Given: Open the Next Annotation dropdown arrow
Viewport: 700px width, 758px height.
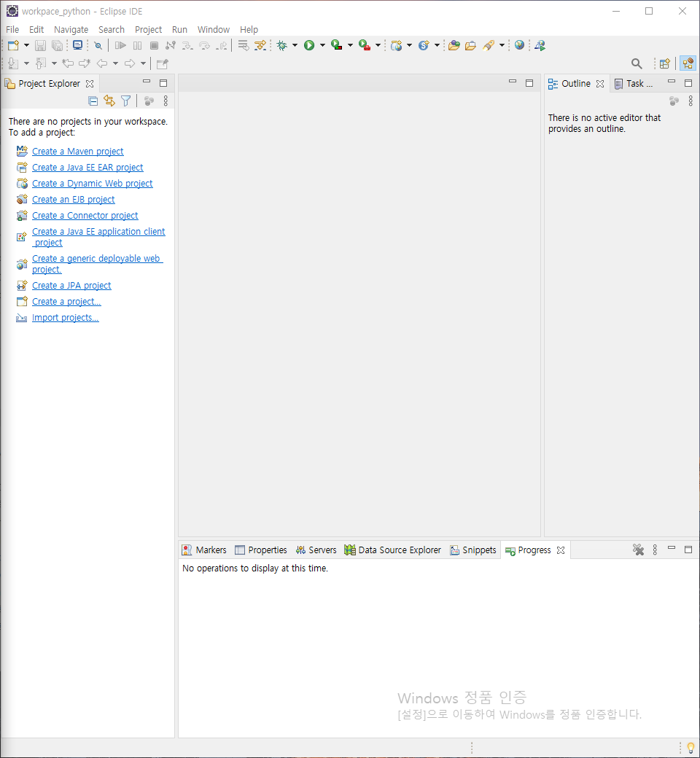Looking at the screenshot, I should (x=26, y=63).
